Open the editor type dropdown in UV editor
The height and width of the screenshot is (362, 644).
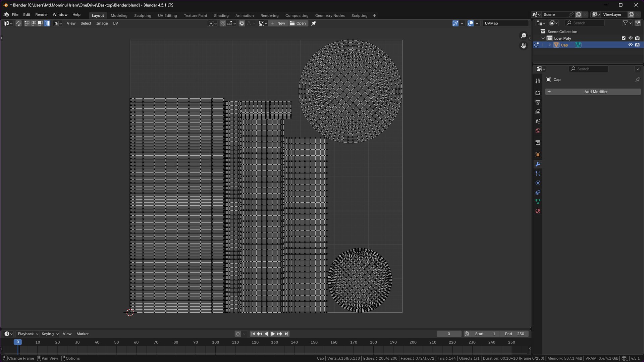(8, 23)
